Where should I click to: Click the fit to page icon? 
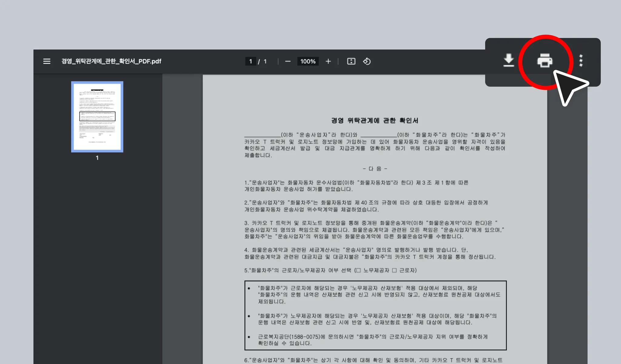pos(351,61)
